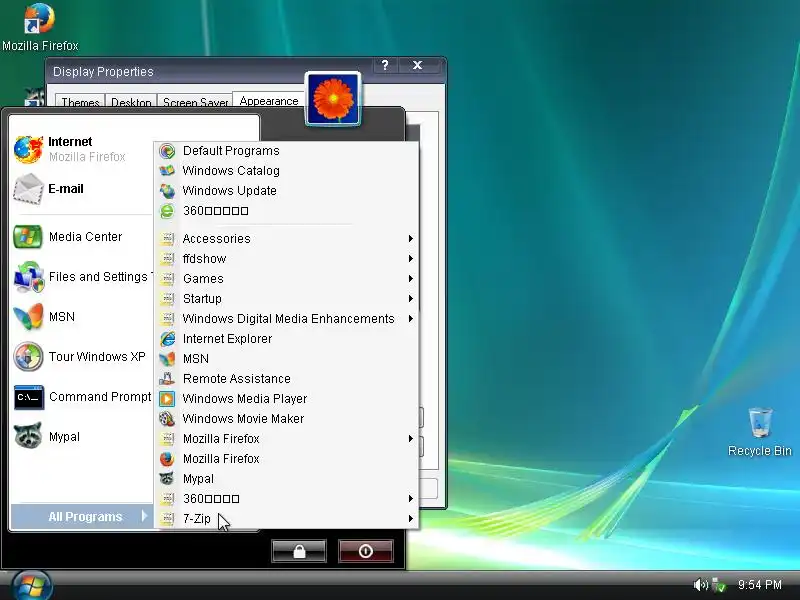Viewport: 800px width, 600px height.
Task: Expand the 7-Zip submenu arrow
Action: click(x=410, y=518)
